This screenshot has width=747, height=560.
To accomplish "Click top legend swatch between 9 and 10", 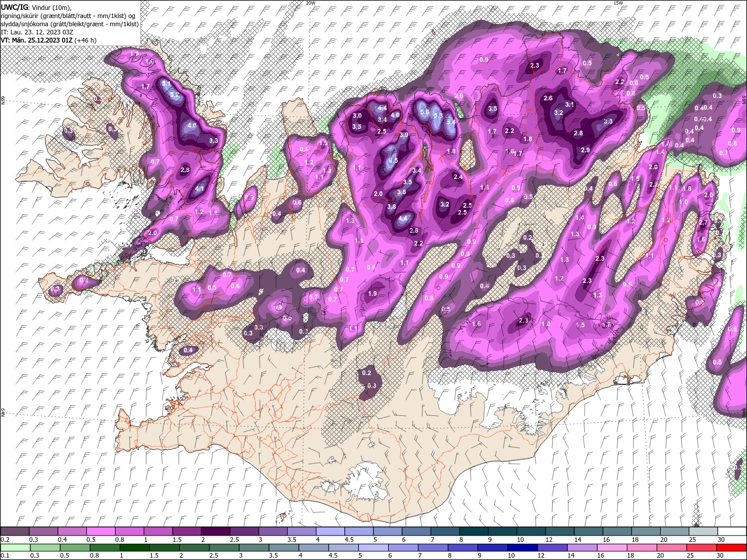I will click(x=502, y=531).
